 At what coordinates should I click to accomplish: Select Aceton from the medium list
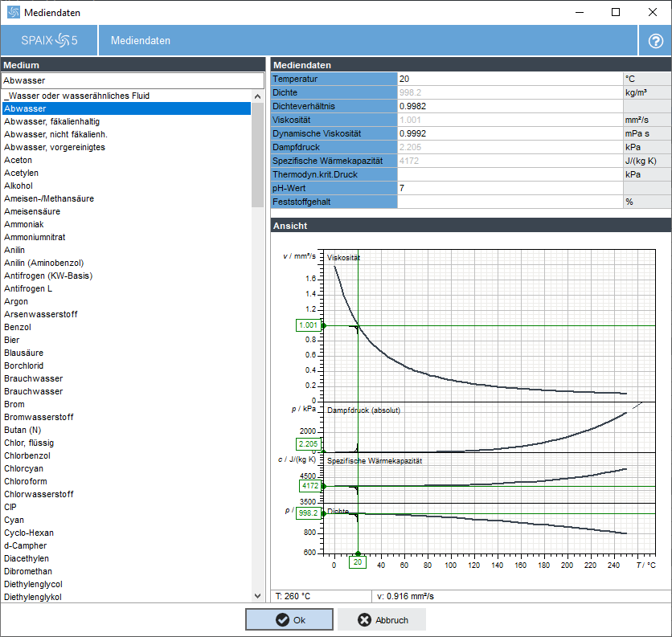click(x=18, y=160)
